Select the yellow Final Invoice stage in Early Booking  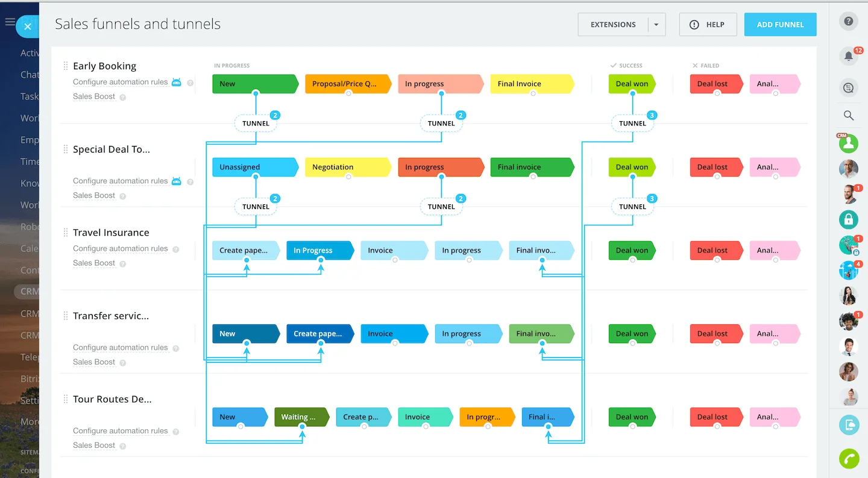pos(531,84)
